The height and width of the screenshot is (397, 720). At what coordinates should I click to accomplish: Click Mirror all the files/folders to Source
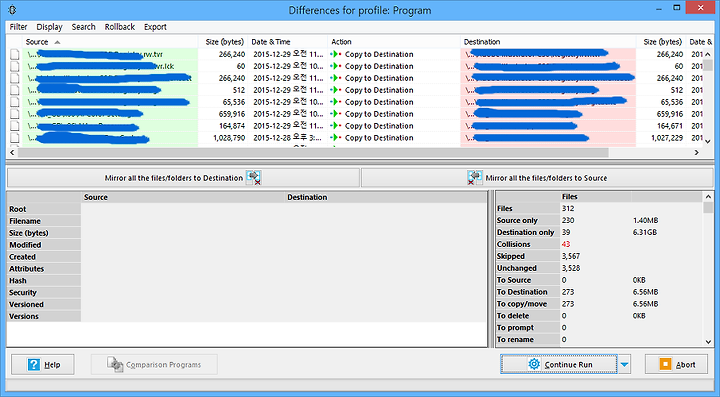click(x=537, y=178)
